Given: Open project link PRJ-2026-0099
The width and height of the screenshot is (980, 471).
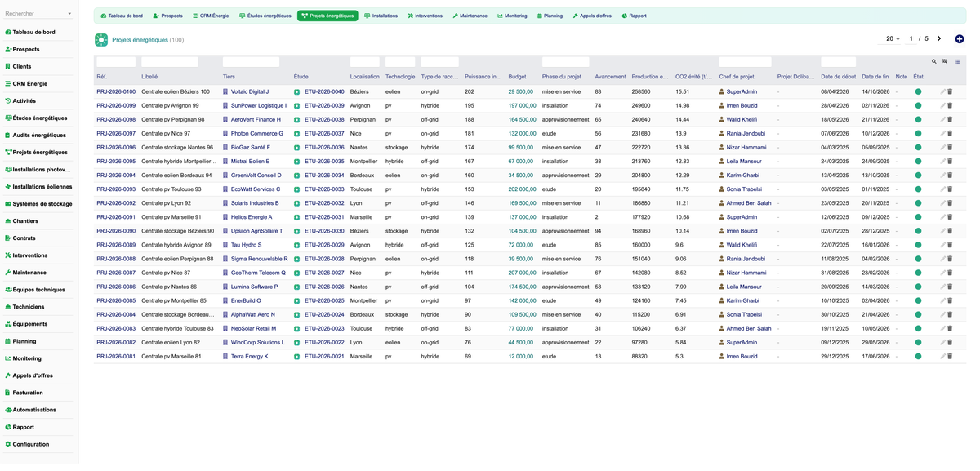Looking at the screenshot, I should [116, 106].
